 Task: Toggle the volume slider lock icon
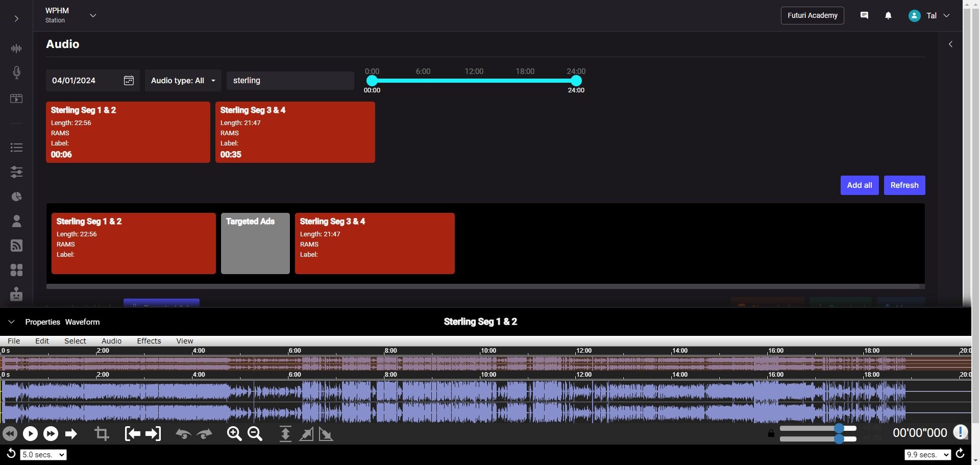pos(771,434)
